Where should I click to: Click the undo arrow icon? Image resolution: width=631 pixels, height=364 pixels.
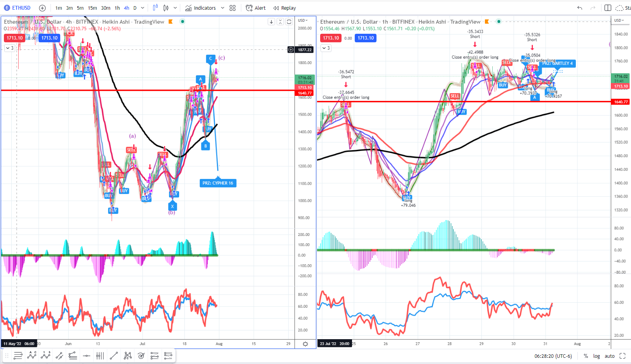click(x=580, y=8)
